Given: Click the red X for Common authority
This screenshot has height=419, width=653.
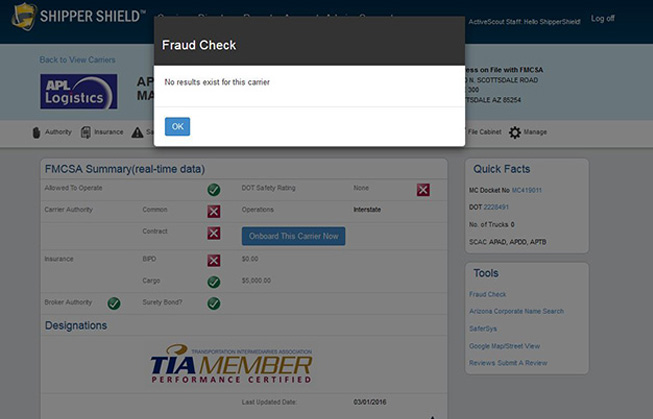Looking at the screenshot, I should (214, 211).
